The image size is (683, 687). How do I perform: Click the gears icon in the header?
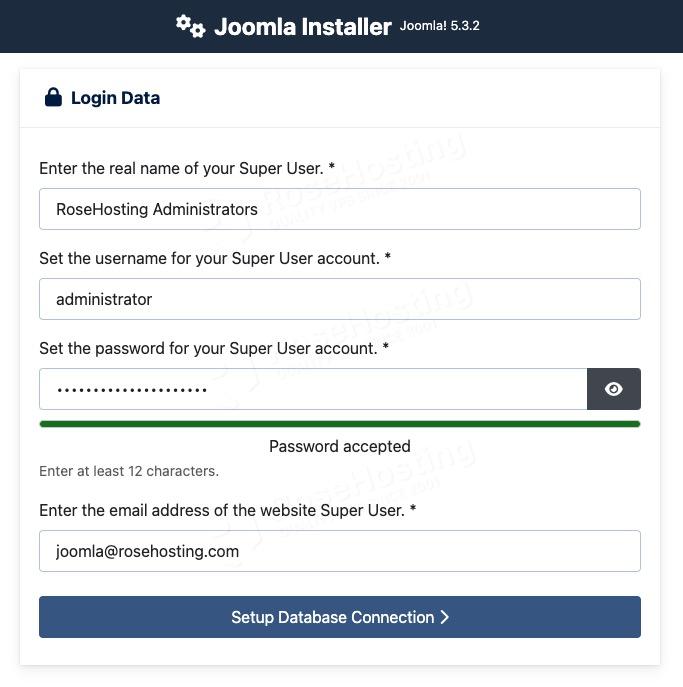coord(190,26)
